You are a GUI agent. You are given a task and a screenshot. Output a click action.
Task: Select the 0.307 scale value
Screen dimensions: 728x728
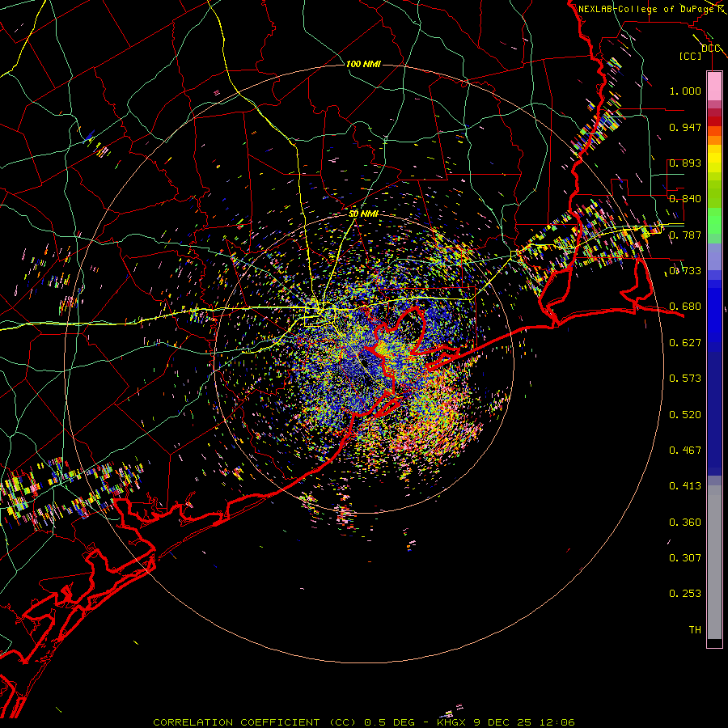point(685,558)
